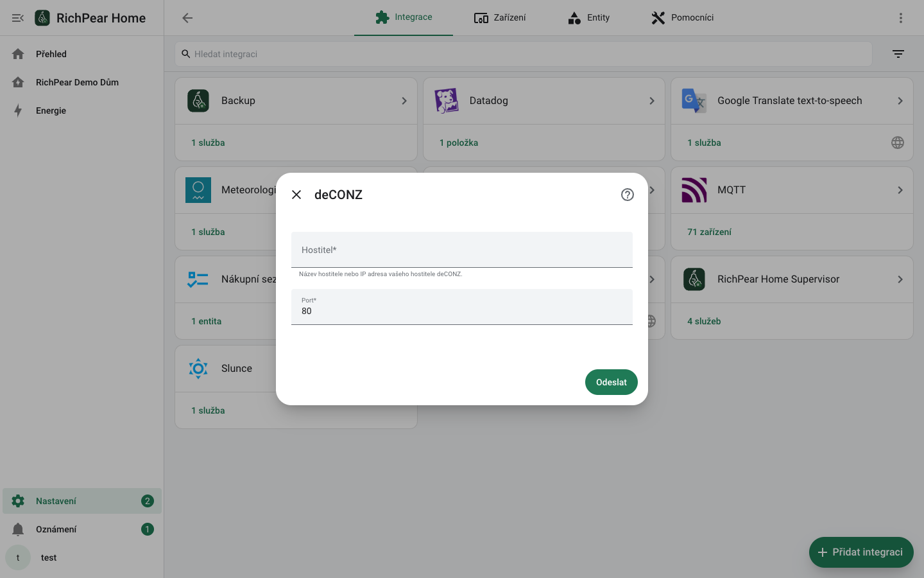Open the Datadog 1 položka link

pos(459,143)
